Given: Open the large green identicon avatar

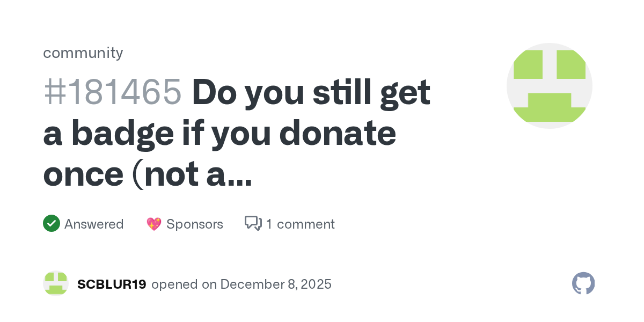Looking at the screenshot, I should 549,86.
